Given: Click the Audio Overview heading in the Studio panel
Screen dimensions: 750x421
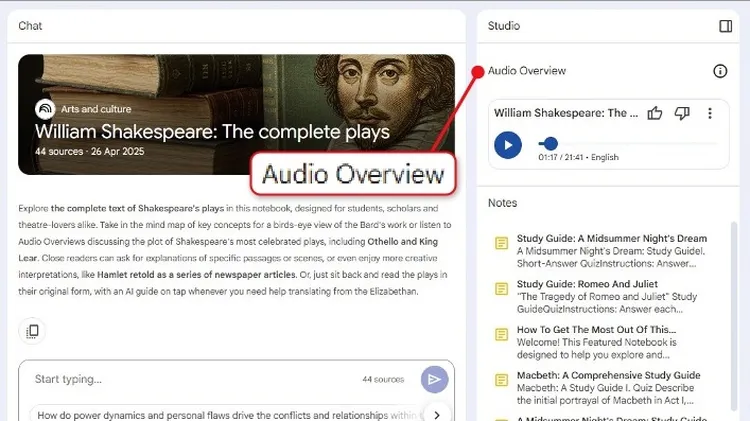Looking at the screenshot, I should [527, 71].
